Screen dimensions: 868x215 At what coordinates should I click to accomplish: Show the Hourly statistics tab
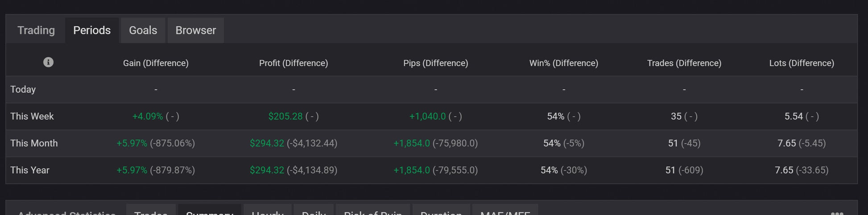tap(268, 212)
